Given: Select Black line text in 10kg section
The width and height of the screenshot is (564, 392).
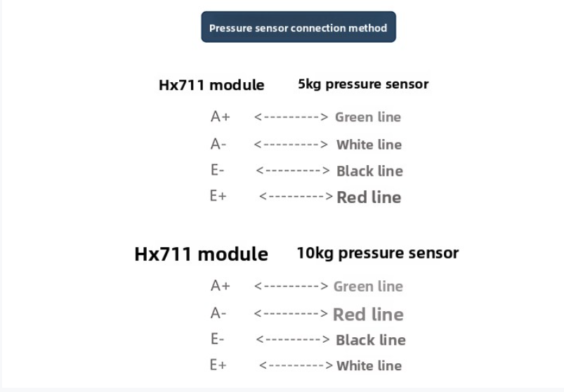Looking at the screenshot, I should click(x=370, y=340).
